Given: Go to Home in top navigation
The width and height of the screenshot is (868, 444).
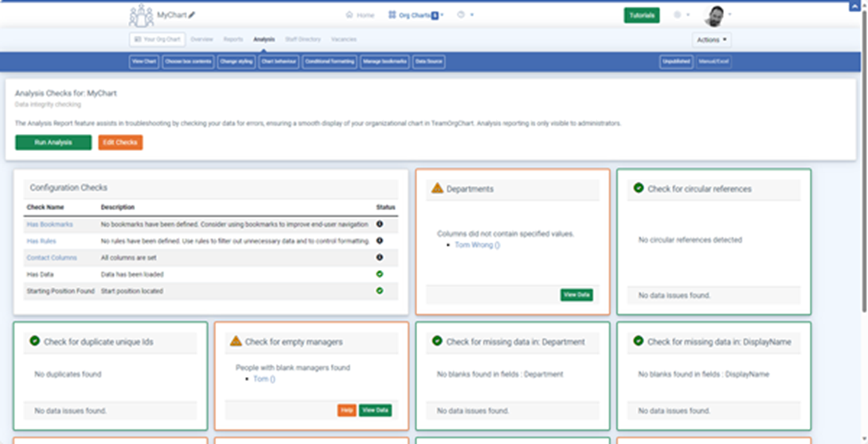Looking at the screenshot, I should [360, 15].
